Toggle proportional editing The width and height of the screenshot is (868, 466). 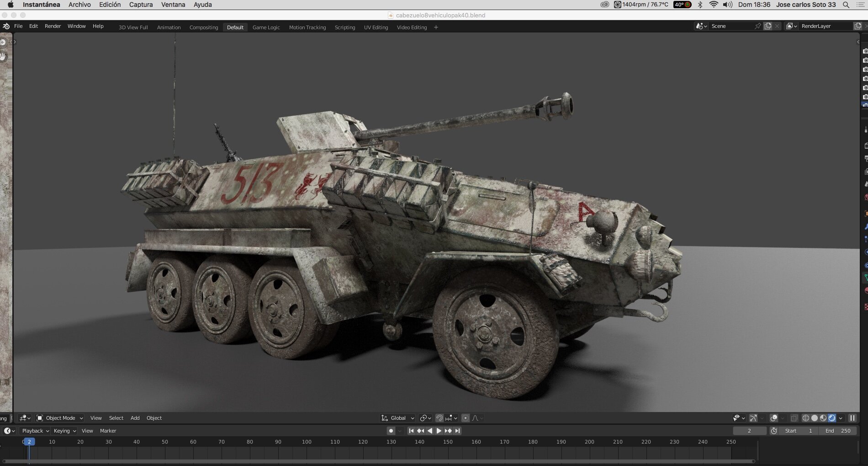466,418
